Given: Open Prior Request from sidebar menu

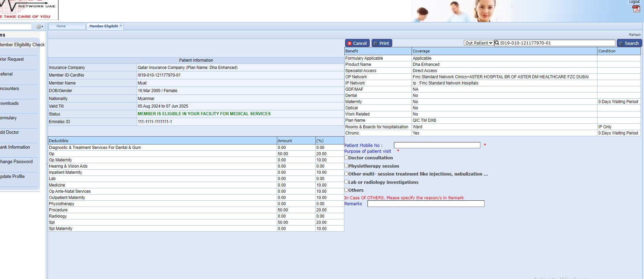Looking at the screenshot, I should [12, 59].
